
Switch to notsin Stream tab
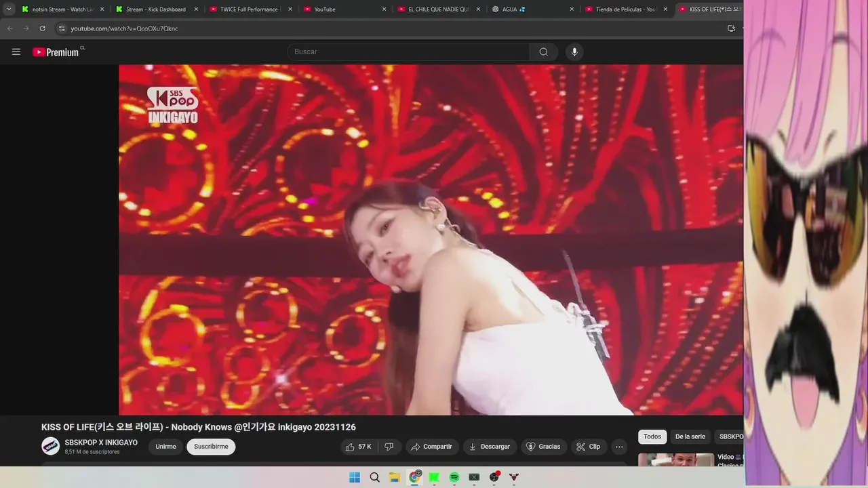pos(62,9)
